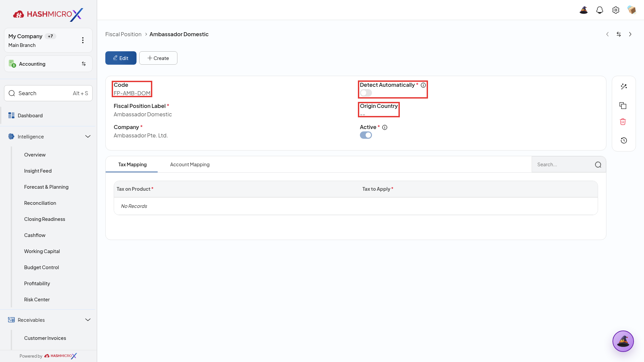Go back to Fiscal Position breadcrumb
This screenshot has height=362, width=644.
123,34
